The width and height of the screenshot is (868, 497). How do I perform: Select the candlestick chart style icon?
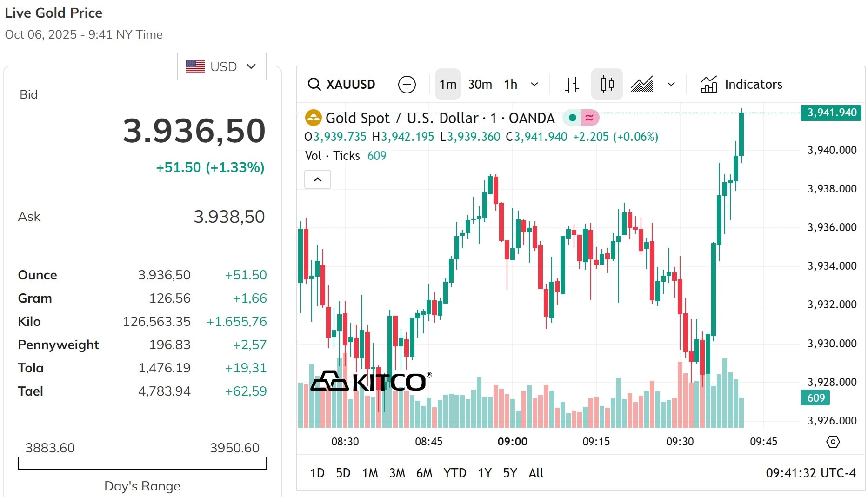(x=607, y=84)
